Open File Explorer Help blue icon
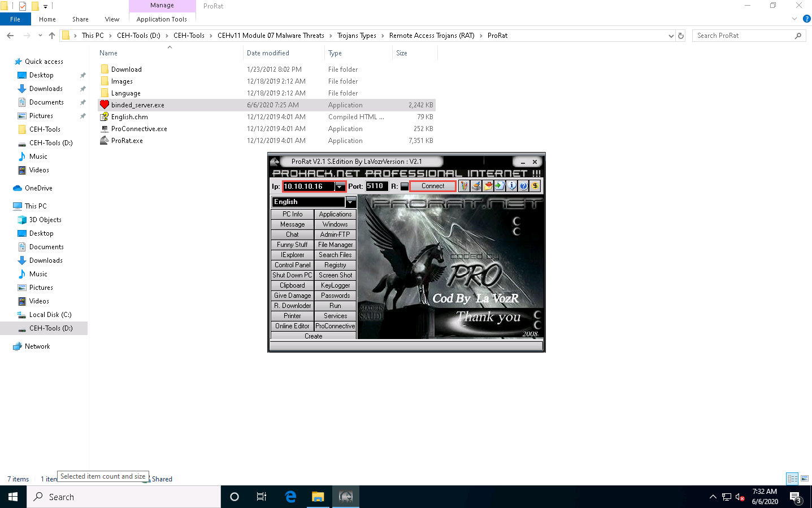This screenshot has height=508, width=812. click(806, 19)
